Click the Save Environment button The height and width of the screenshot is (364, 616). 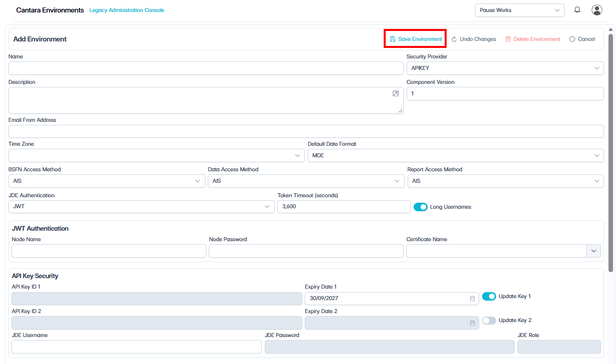tap(416, 39)
